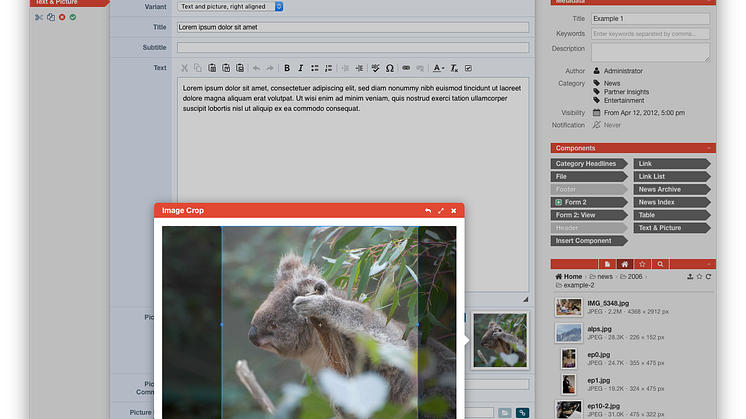Add Link component
746x419 pixels.
672,164
